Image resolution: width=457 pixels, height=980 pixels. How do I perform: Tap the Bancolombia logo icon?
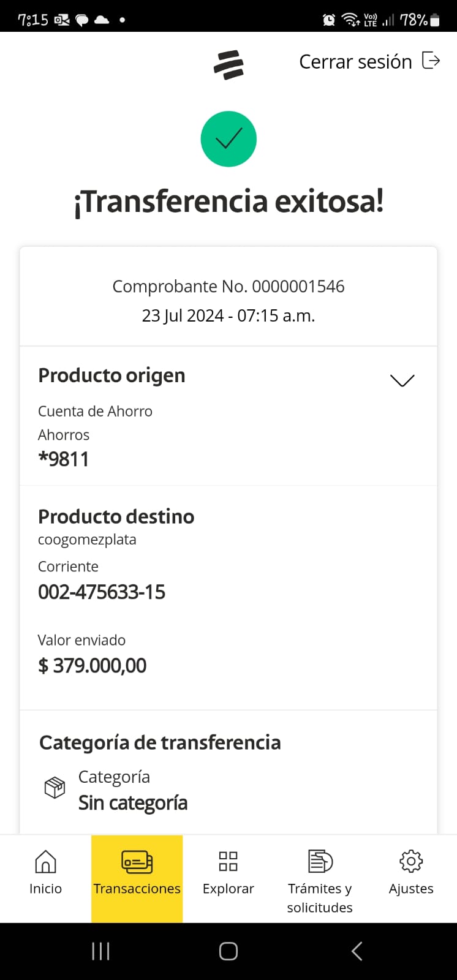(x=228, y=64)
